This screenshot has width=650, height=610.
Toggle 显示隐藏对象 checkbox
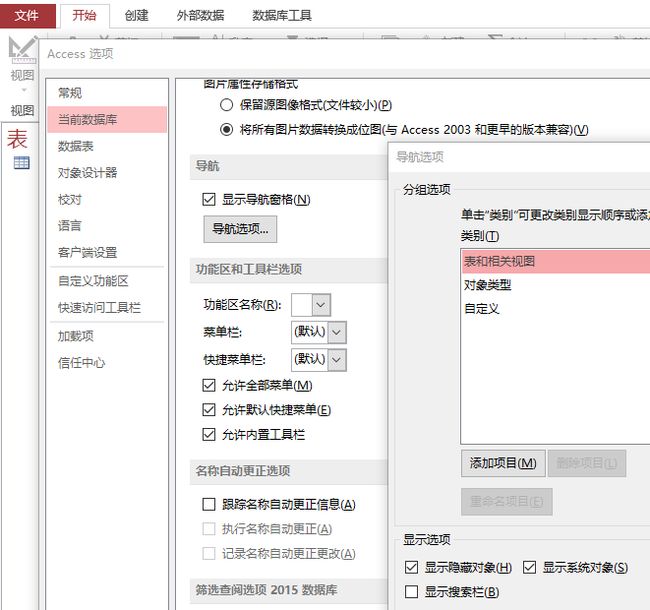[x=411, y=567]
